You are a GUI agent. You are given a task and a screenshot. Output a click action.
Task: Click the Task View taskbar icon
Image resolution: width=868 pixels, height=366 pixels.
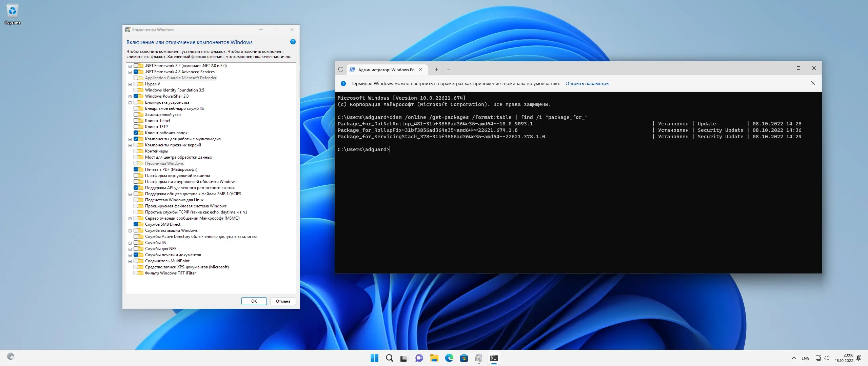(x=404, y=358)
